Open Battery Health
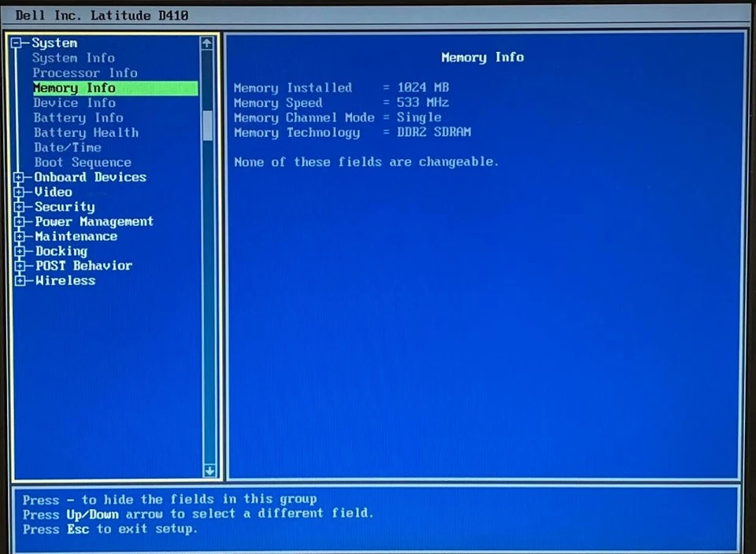 click(x=86, y=132)
